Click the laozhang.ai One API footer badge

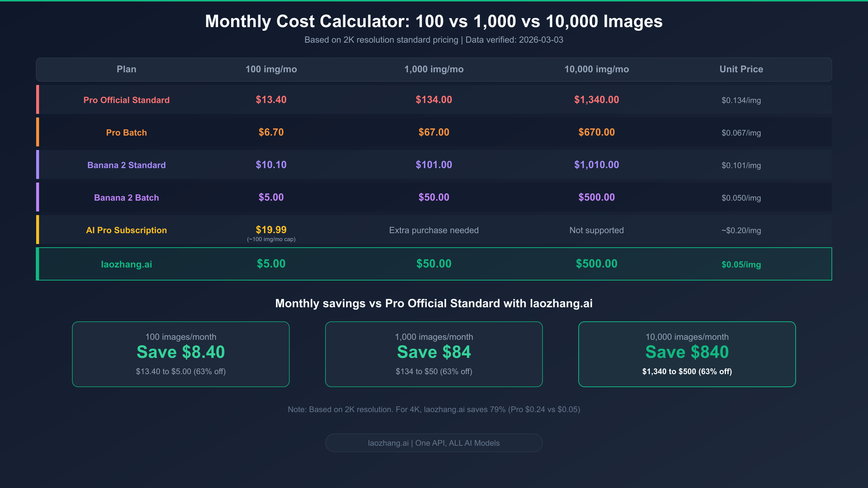point(434,442)
